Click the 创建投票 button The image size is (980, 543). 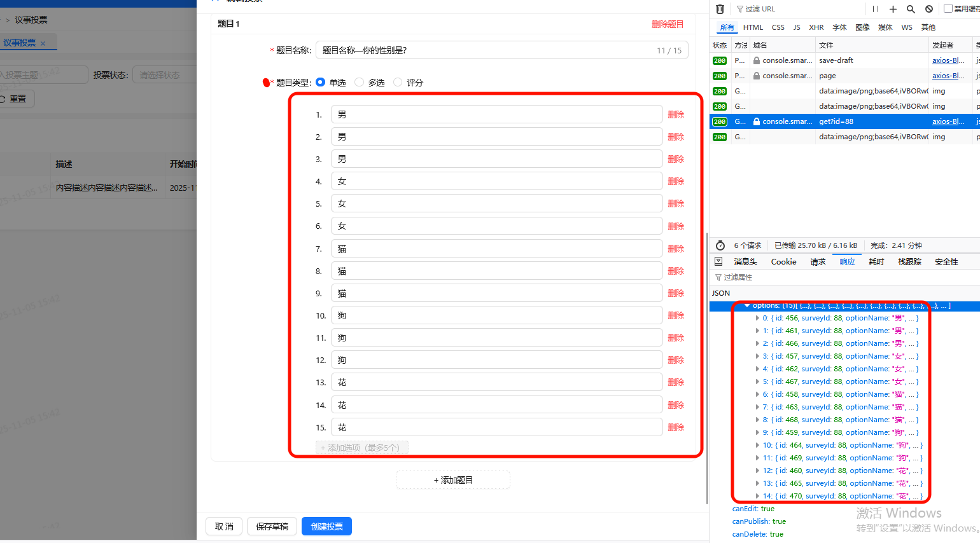[326, 526]
